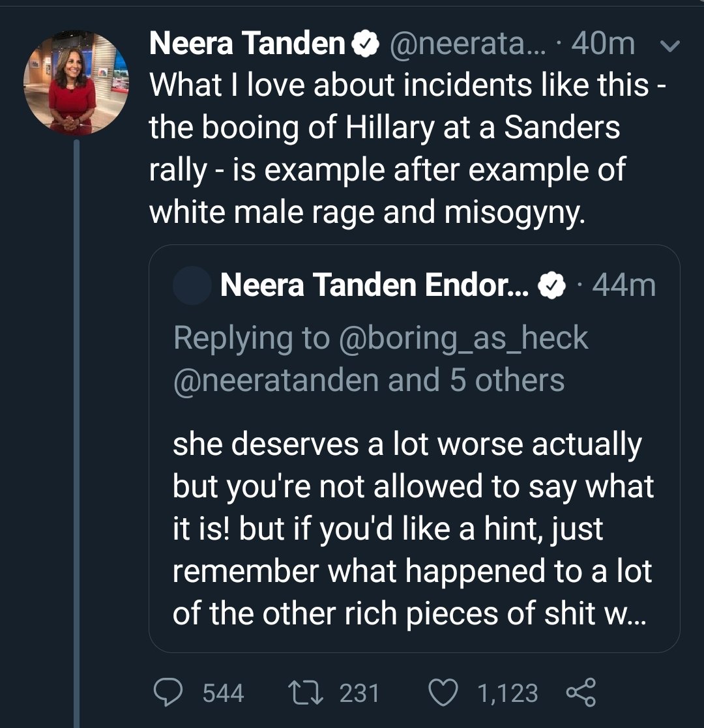Click the "Replying to @boring_as_heck" line
Image resolution: width=704 pixels, height=728 pixels.
[381, 338]
